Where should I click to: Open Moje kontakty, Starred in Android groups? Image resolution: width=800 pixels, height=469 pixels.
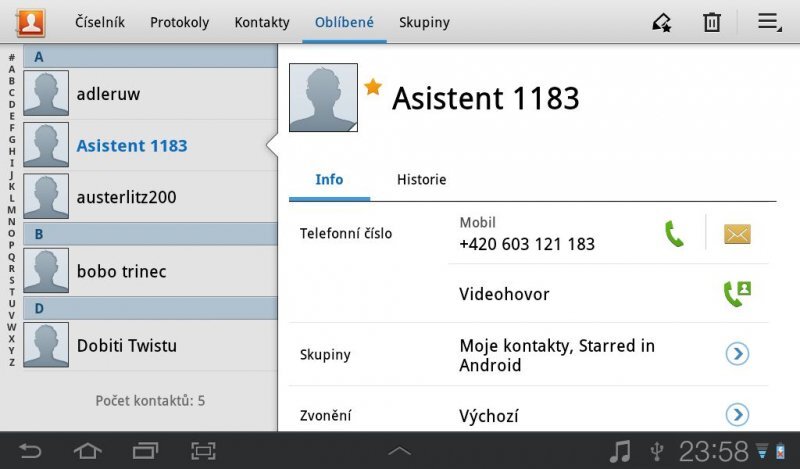[x=557, y=355]
